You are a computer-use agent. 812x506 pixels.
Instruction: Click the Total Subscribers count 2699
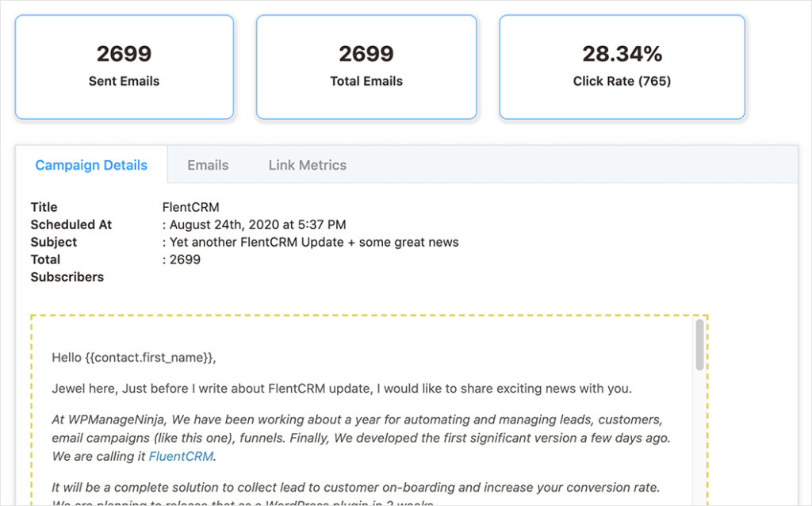point(183,259)
